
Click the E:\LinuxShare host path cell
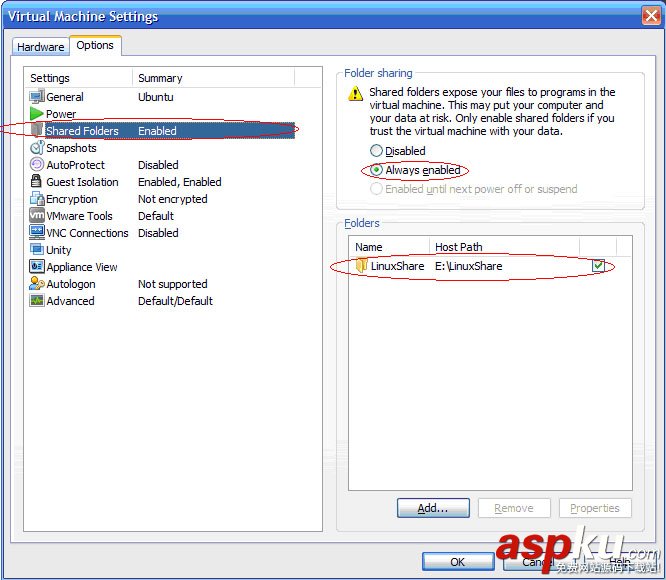[x=468, y=266]
